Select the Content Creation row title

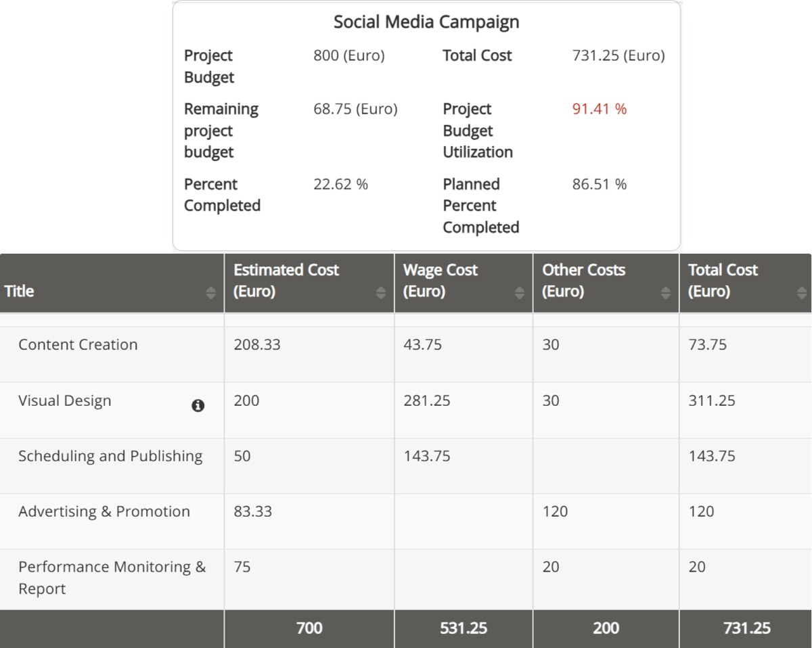coord(78,345)
